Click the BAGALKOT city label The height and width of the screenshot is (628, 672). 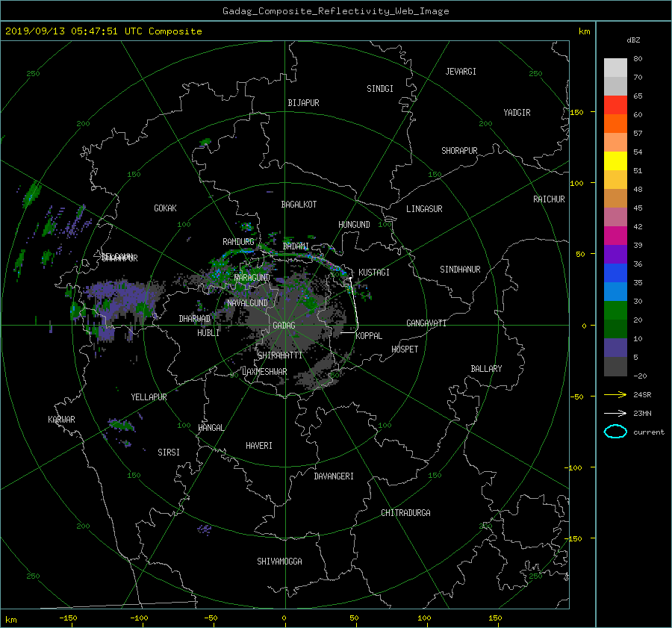point(299,205)
